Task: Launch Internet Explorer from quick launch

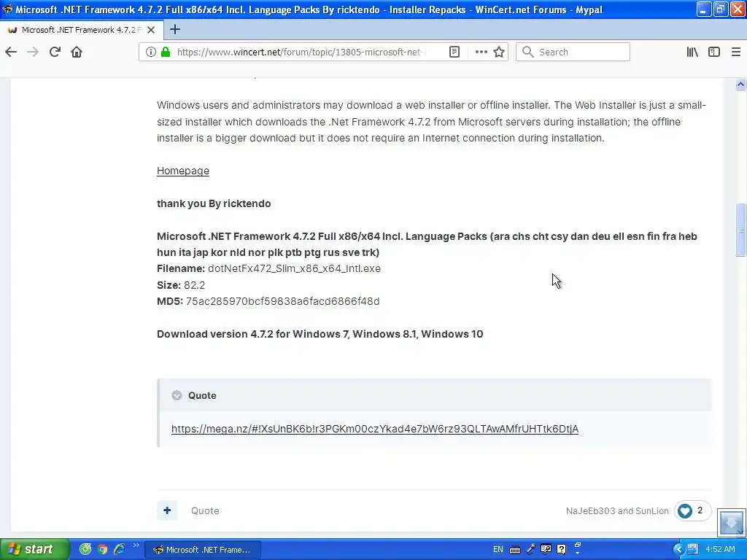Action: [119, 549]
